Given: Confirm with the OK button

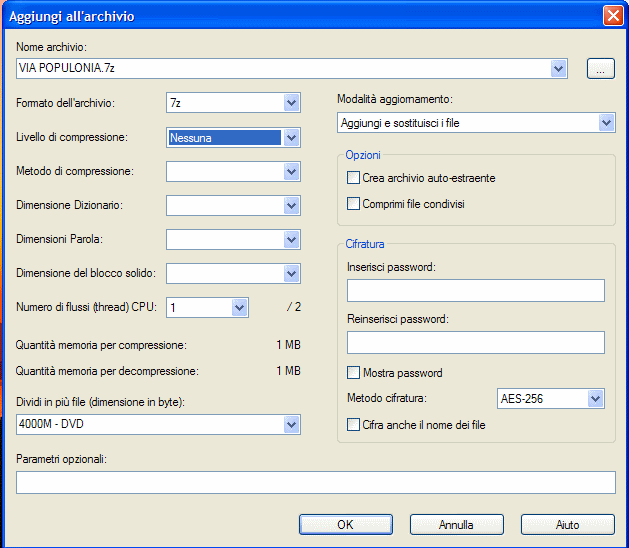Looking at the screenshot, I should click(345, 525).
